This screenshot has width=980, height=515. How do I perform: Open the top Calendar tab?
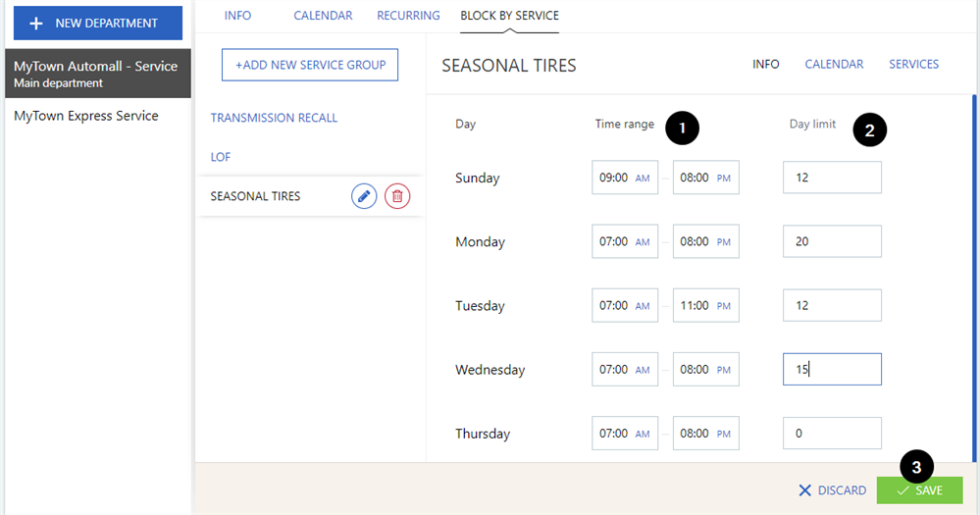(x=323, y=16)
